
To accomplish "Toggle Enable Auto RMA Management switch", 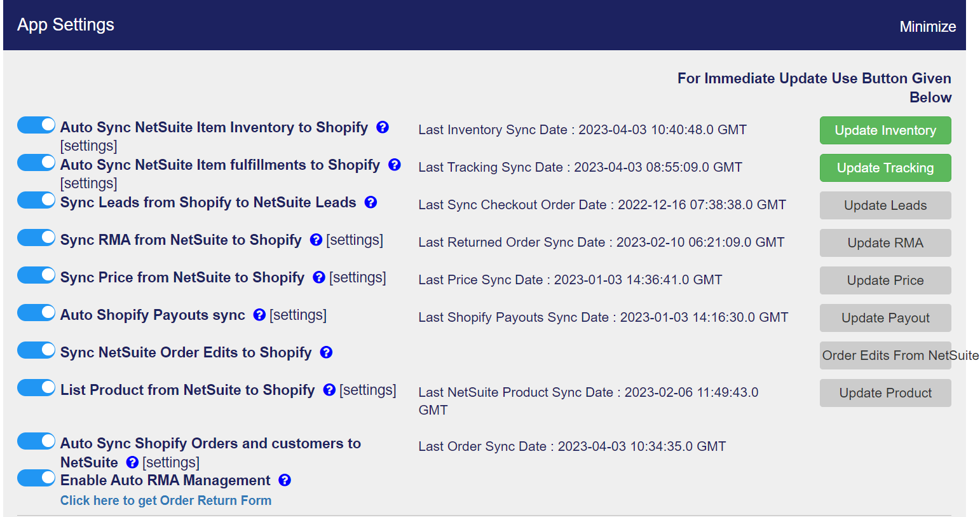I will [x=36, y=478].
